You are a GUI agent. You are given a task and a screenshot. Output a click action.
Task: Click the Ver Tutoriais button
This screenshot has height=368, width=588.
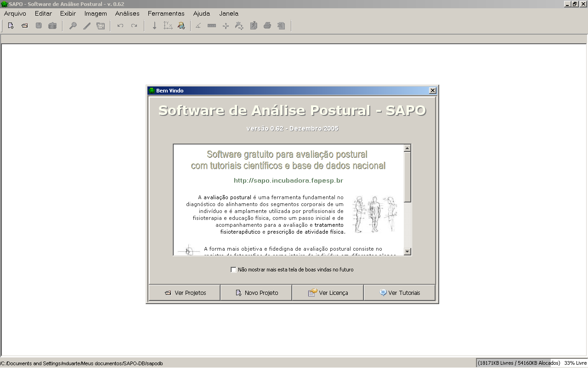click(400, 293)
